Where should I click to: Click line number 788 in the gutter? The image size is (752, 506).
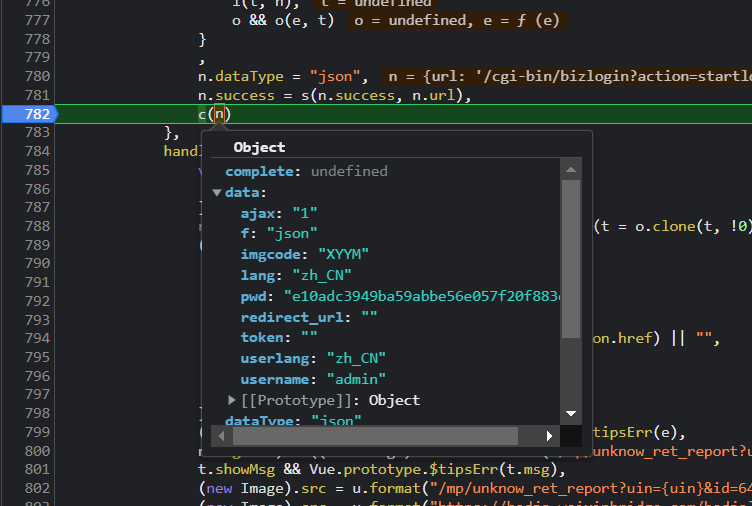coord(37,226)
